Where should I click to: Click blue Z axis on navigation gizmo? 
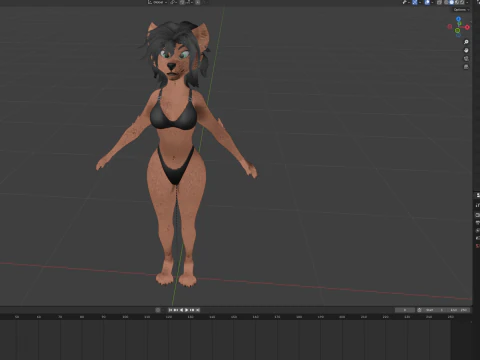pyautogui.click(x=458, y=19)
